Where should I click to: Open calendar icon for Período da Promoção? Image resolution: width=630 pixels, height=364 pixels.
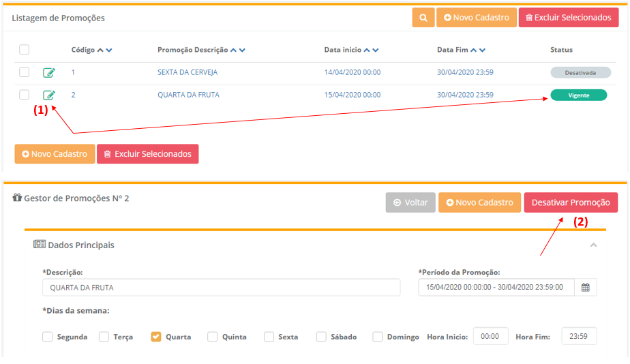coord(585,288)
